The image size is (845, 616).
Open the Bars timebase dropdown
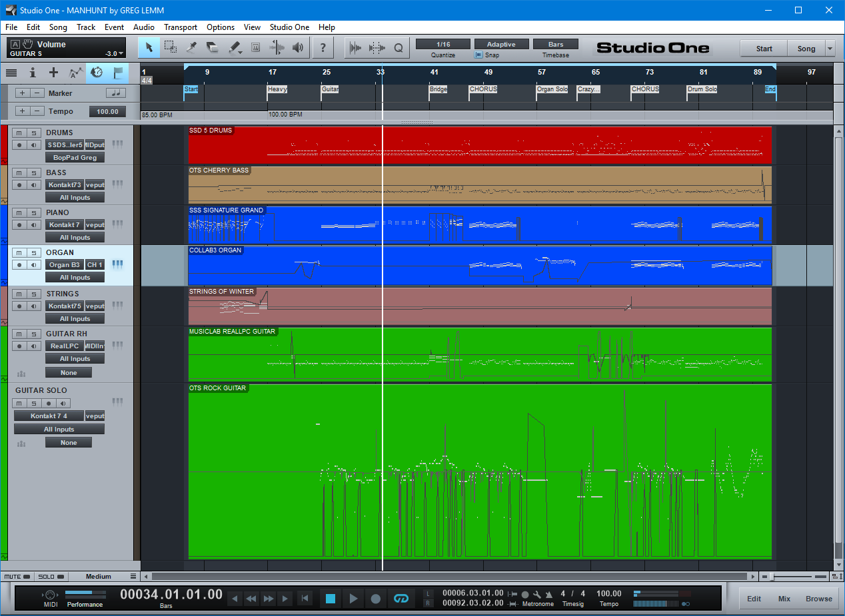556,44
